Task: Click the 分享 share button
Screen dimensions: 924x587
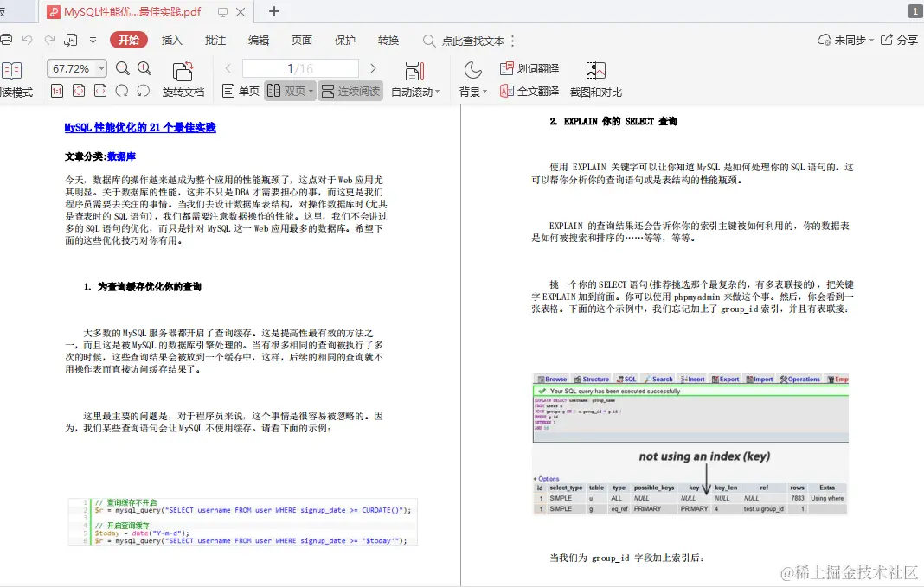Action: pyautogui.click(x=905, y=38)
